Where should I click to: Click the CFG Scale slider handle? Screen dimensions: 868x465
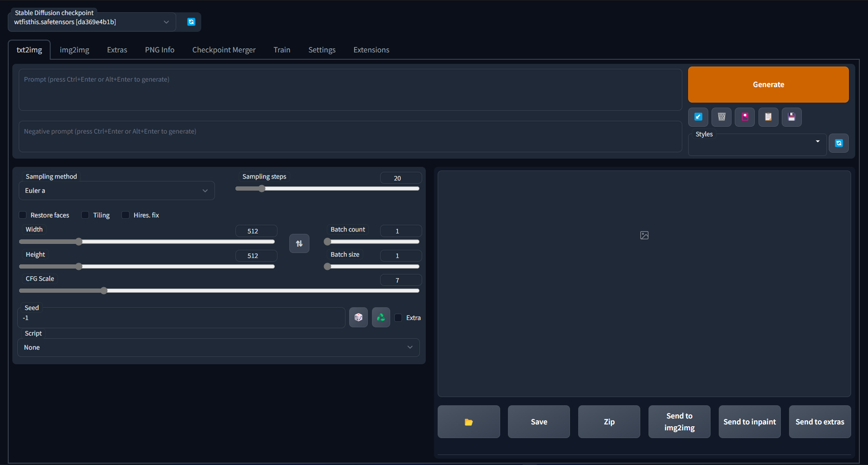[x=104, y=290]
